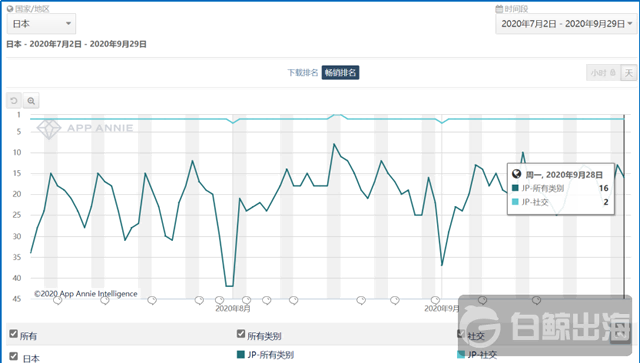
Task: Click the 2020年9月 axis label
Action: coord(442,308)
